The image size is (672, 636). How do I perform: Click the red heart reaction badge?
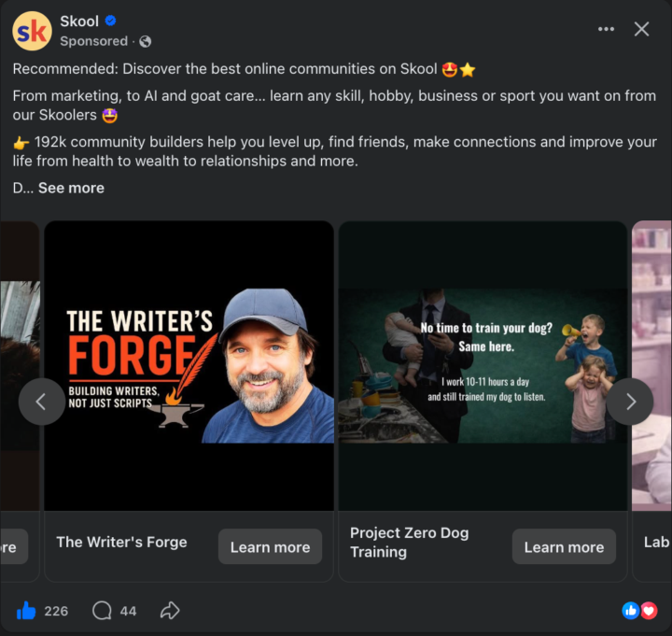650,611
